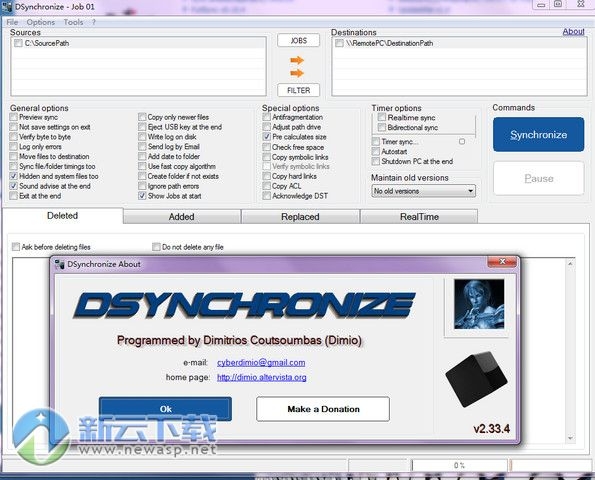Viewport: 595px width, 480px height.
Task: Enable Not save settings on exit
Action: 14,127
